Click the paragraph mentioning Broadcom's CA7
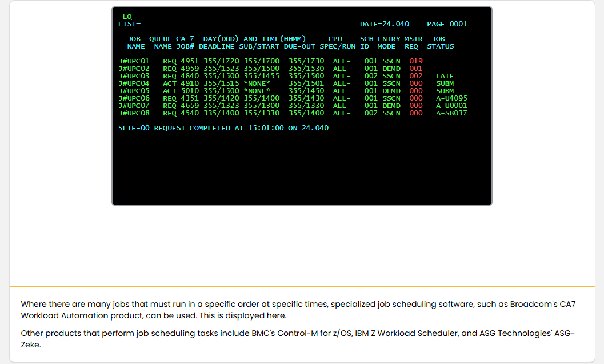The width and height of the screenshot is (604, 364). [x=298, y=310]
